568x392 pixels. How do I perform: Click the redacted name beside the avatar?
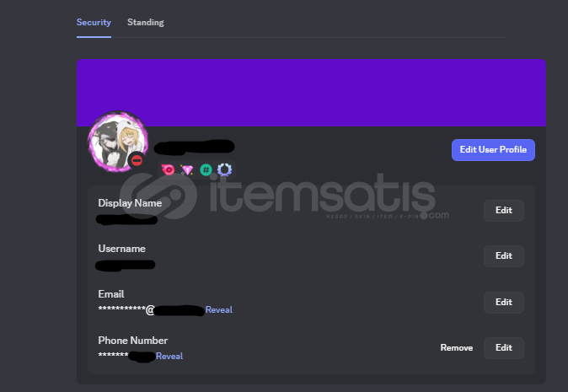pos(195,147)
